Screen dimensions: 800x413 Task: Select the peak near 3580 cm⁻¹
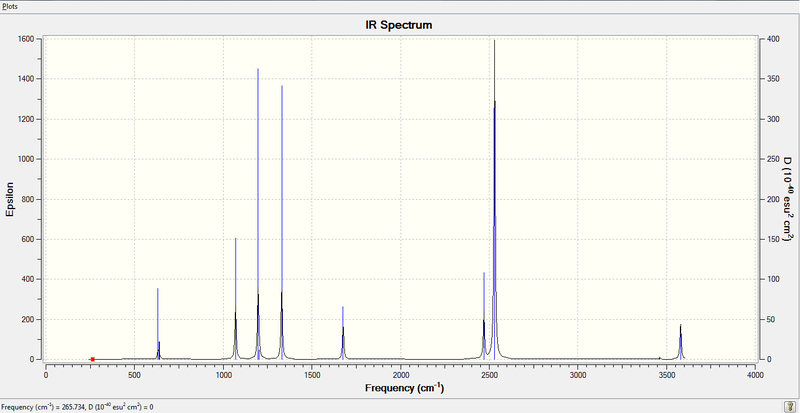681,342
